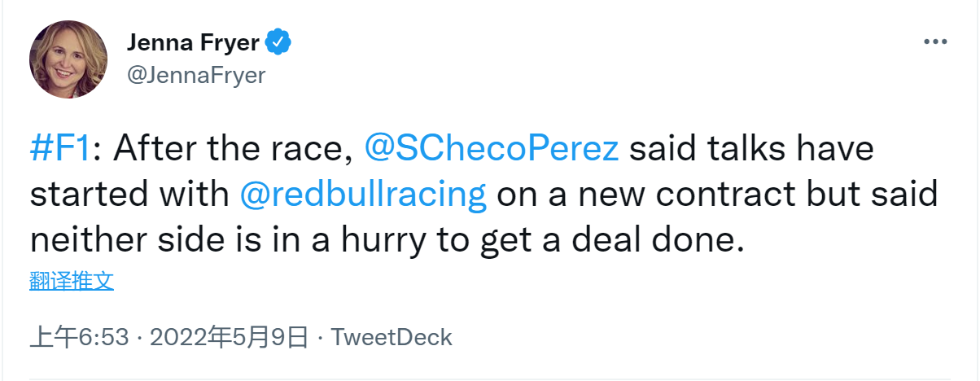Click the blue verified badge icon
The height and width of the screenshot is (381, 980).
click(x=279, y=42)
